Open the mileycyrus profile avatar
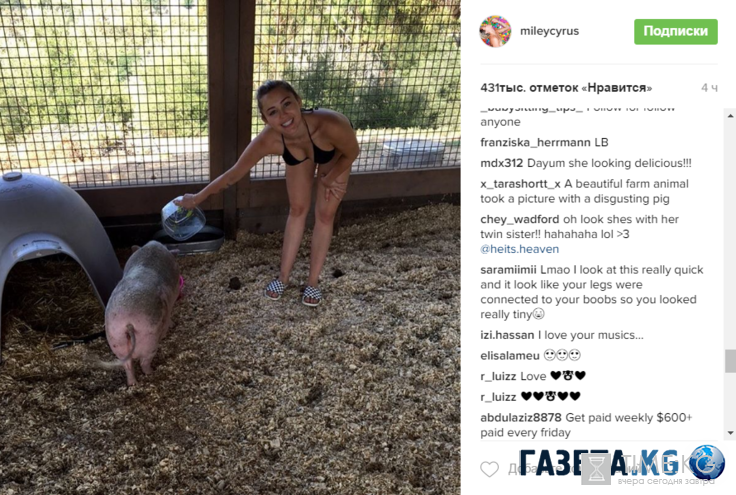This screenshot has height=495, width=736. pyautogui.click(x=495, y=31)
